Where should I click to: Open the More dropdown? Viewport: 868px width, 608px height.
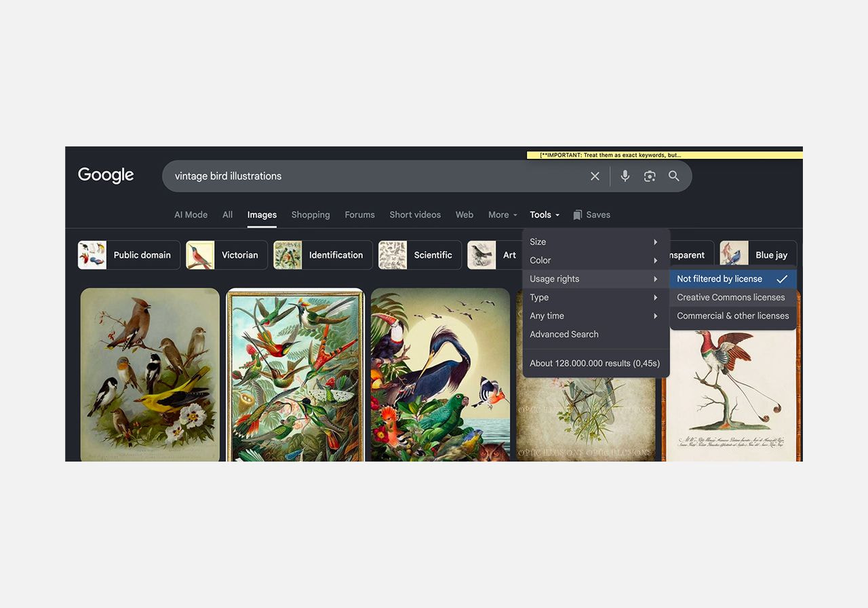502,215
